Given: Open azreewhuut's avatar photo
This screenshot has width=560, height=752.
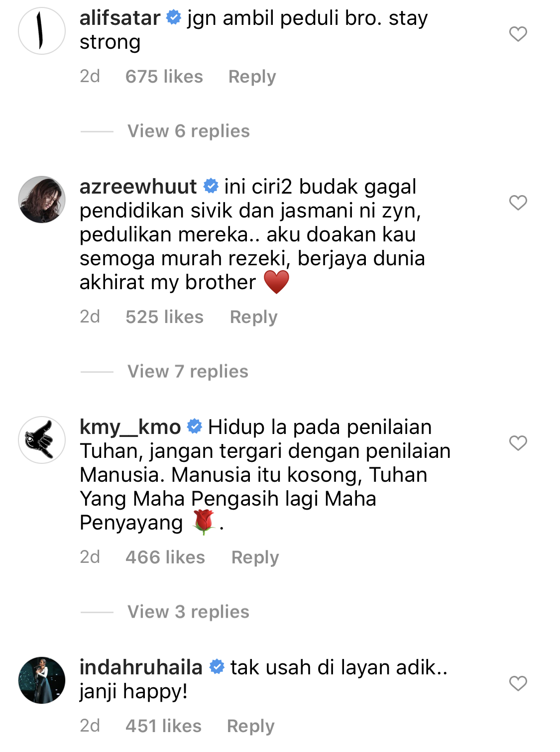Looking at the screenshot, I should click(x=42, y=200).
